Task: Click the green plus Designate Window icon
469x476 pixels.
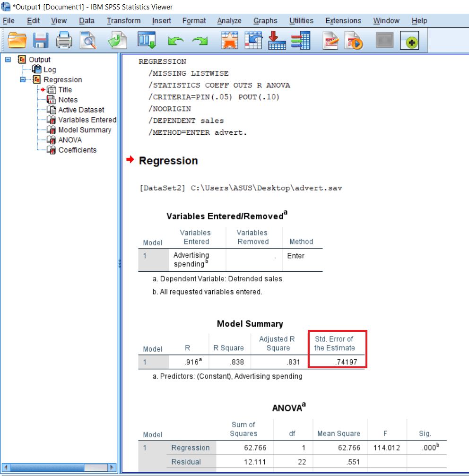Action: (409, 42)
